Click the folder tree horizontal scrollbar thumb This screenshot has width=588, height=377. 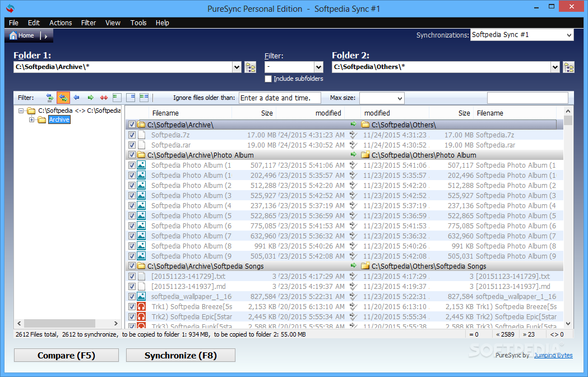pos(59,323)
